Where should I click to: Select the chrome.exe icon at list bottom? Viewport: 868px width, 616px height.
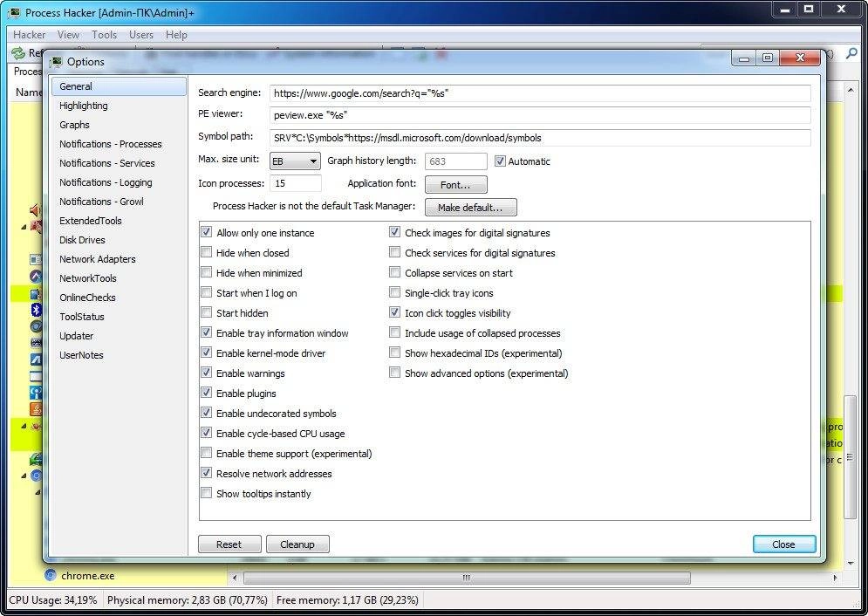[51, 575]
